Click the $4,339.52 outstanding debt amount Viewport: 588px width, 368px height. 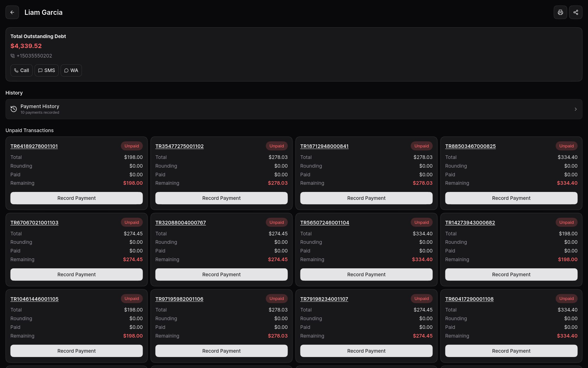point(26,46)
